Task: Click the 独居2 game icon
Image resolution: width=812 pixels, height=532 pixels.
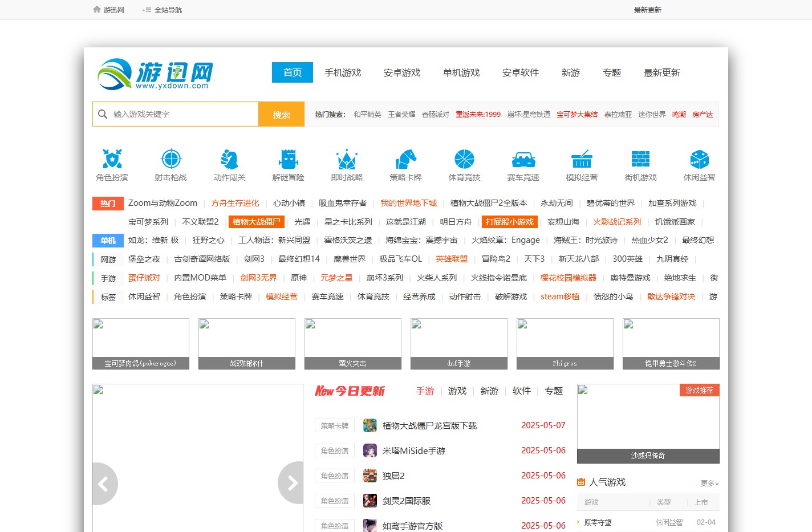Action: pyautogui.click(x=370, y=476)
